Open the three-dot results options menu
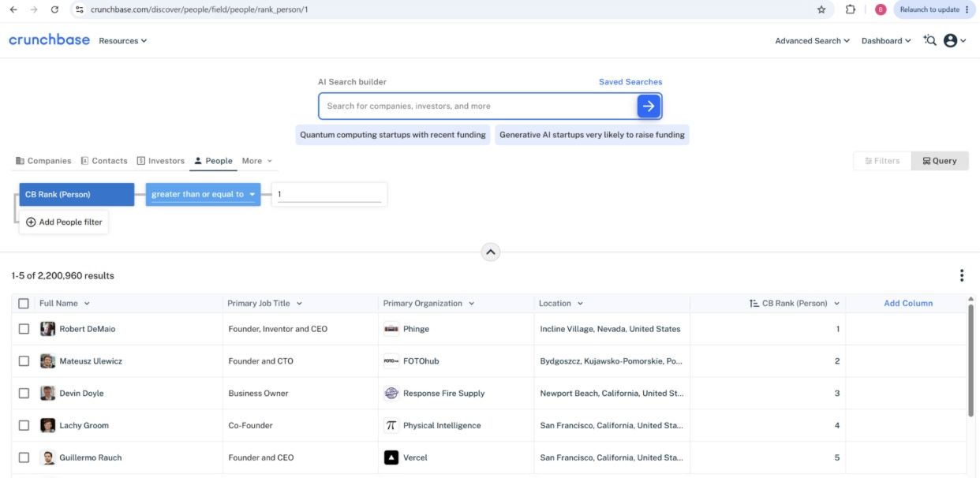 962,275
